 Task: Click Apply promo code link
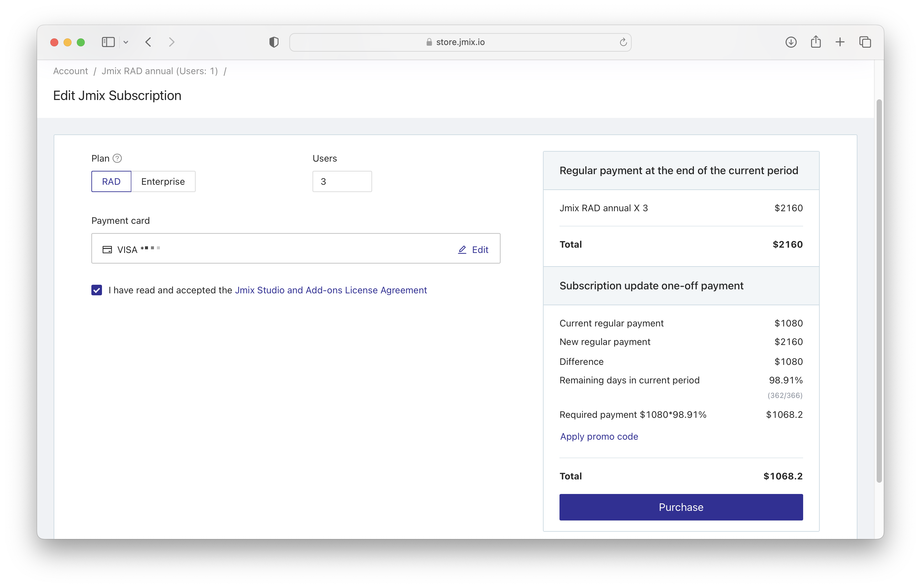point(599,436)
